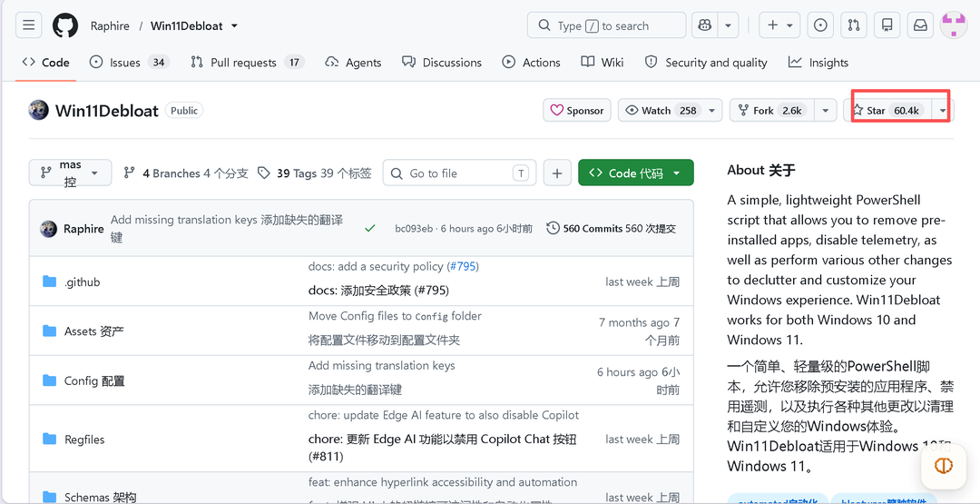
Task: Go to the GitHub homepage logo
Action: point(65,25)
